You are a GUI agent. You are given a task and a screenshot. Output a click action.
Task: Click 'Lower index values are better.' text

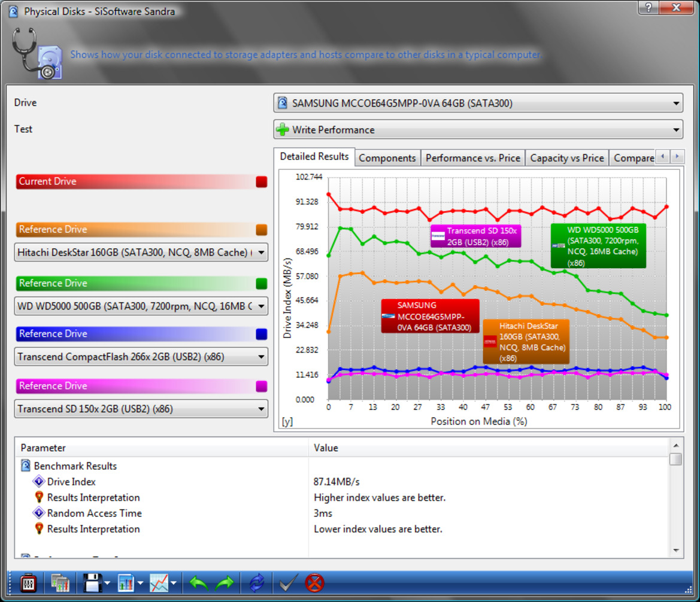378,529
